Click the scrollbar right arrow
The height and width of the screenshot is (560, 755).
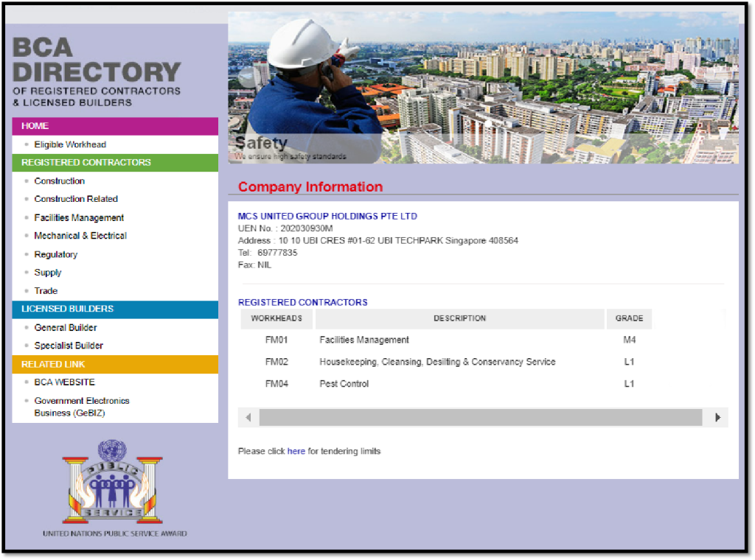pos(717,418)
